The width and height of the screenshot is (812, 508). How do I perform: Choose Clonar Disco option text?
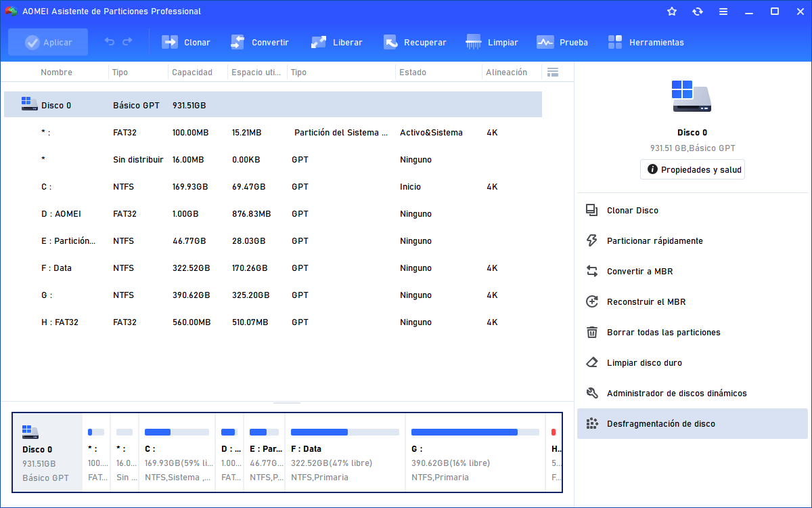633,211
